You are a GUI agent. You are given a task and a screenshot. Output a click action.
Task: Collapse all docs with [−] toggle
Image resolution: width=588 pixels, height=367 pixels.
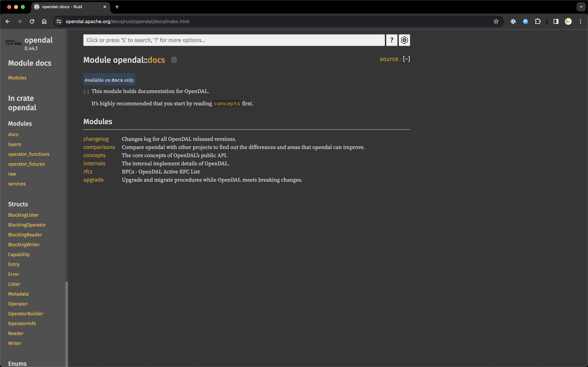point(406,59)
